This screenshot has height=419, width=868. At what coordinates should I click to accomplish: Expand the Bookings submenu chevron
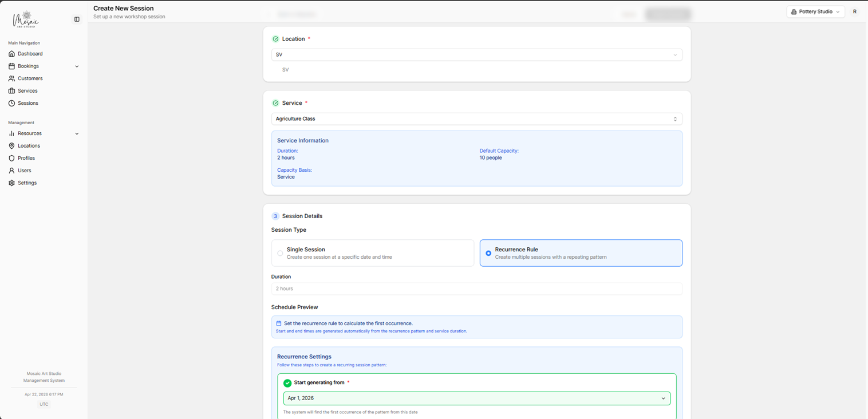(77, 66)
